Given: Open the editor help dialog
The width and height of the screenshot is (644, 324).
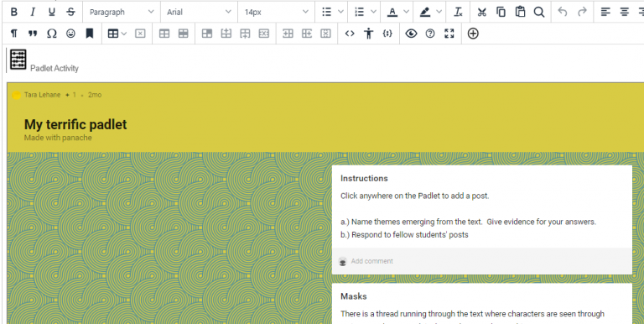Looking at the screenshot, I should tap(430, 34).
